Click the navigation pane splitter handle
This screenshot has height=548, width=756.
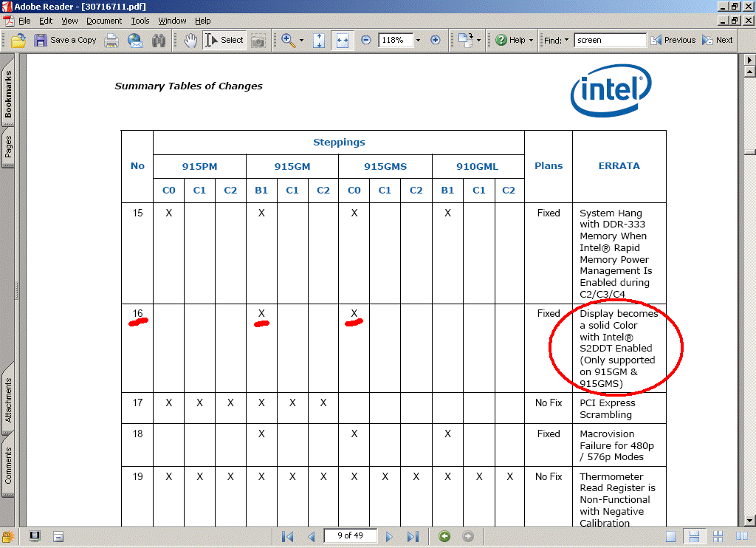point(17,290)
